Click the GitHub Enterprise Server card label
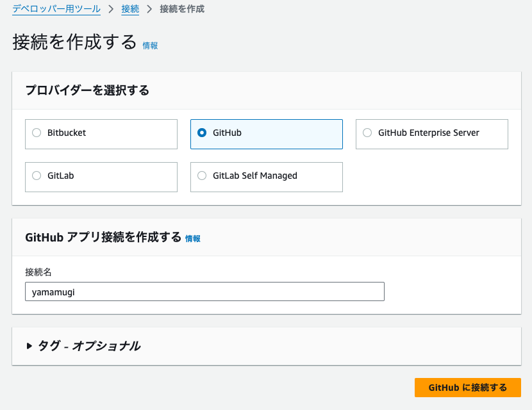This screenshot has height=410, width=532. point(429,133)
